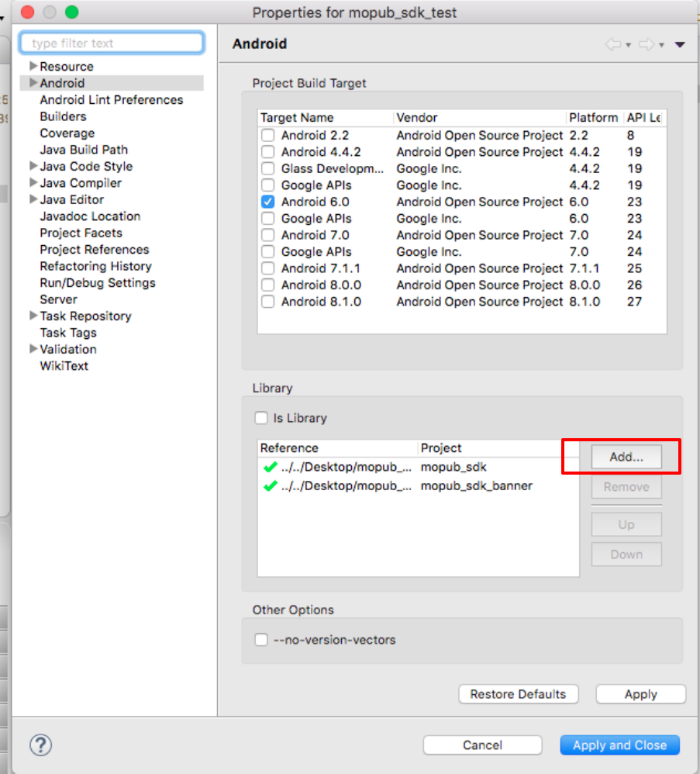Expand the Java Compiler node

click(x=33, y=182)
